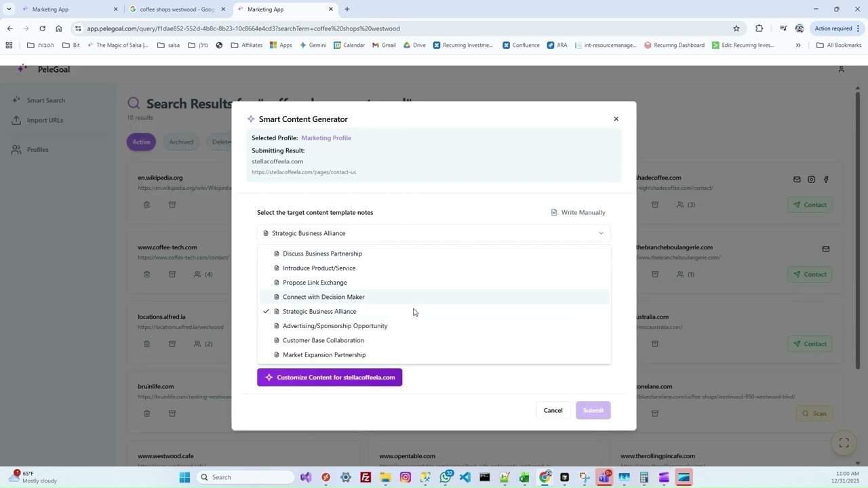Open the Strategic Business Alliance template dropdown
The height and width of the screenshot is (488, 868).
pyautogui.click(x=433, y=233)
